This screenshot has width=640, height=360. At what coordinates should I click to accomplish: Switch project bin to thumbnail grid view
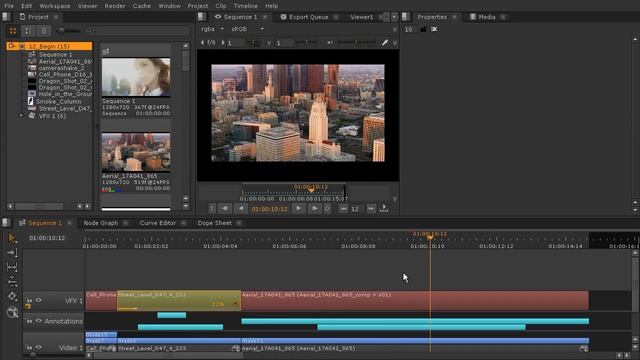tap(13, 31)
